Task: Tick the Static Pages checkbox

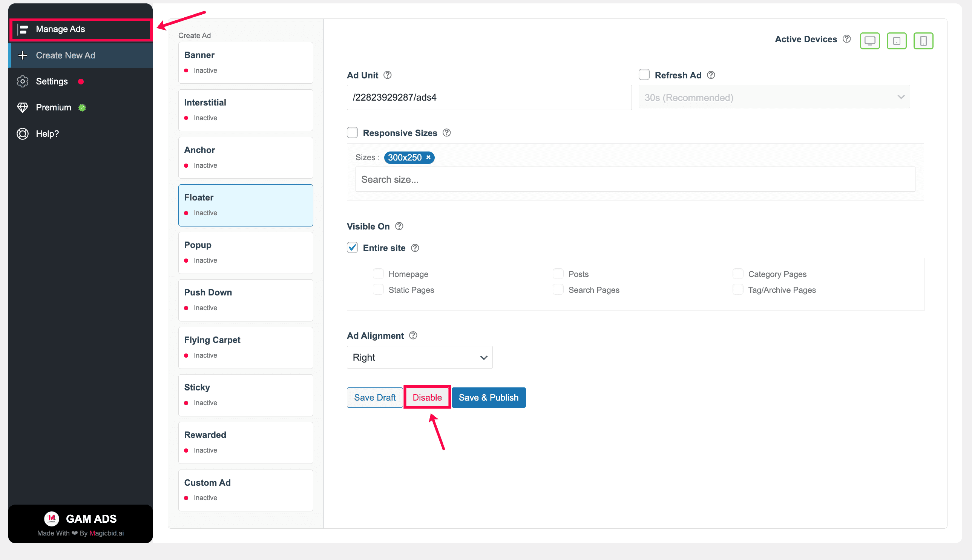Action: coord(378,290)
